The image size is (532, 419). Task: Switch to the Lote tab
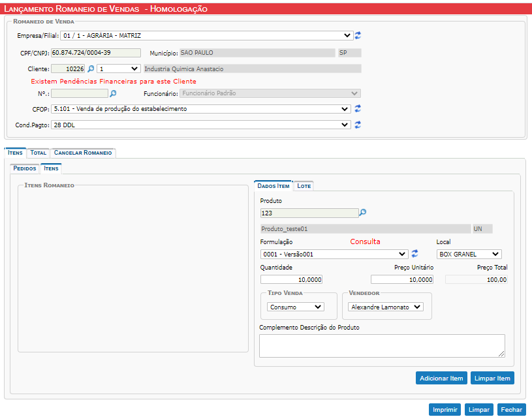tap(304, 186)
